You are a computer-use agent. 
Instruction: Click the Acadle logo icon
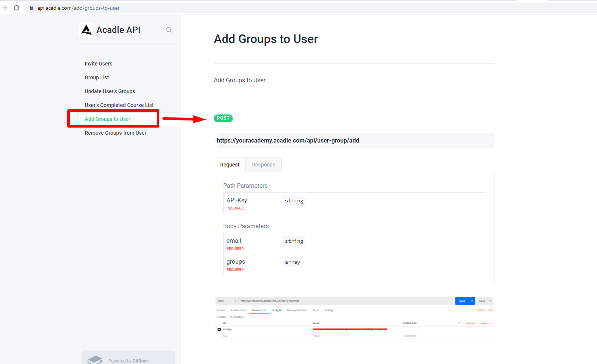point(86,30)
